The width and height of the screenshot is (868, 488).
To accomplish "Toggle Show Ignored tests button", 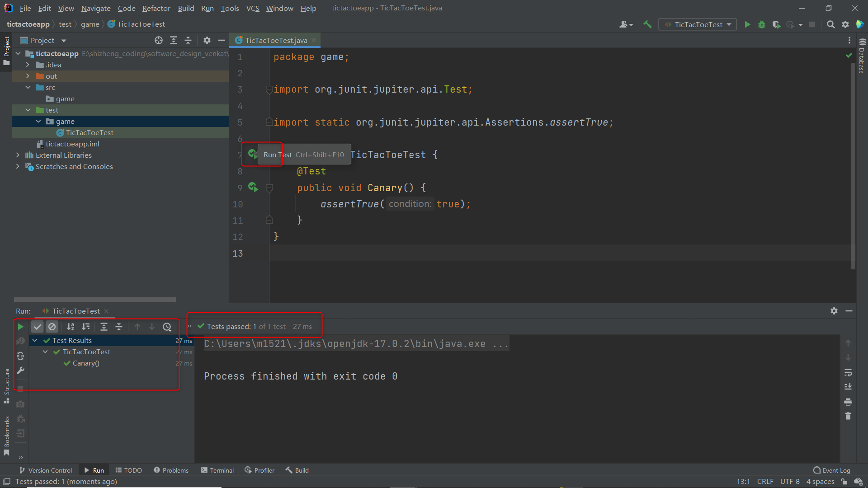I will point(52,327).
